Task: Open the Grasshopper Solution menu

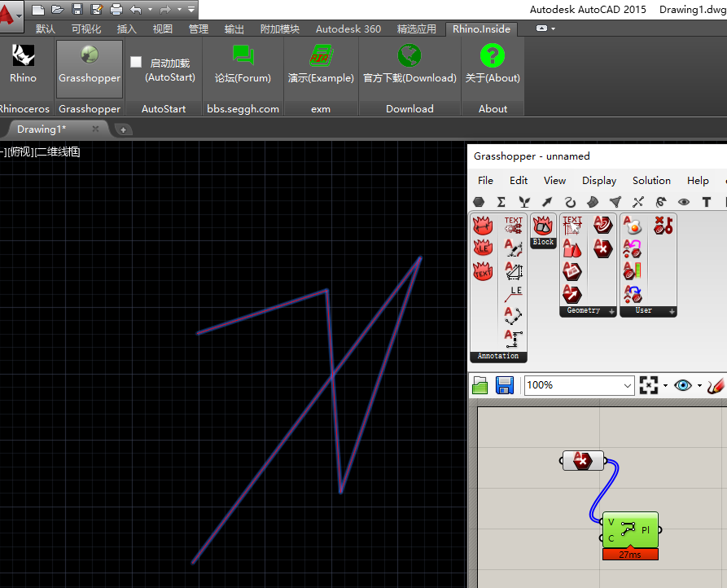Action: (x=651, y=180)
